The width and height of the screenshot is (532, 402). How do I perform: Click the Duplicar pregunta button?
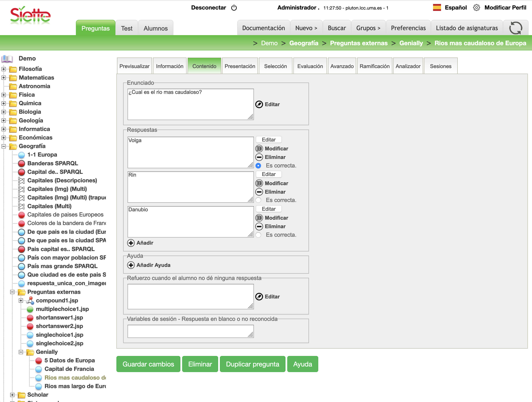(252, 364)
